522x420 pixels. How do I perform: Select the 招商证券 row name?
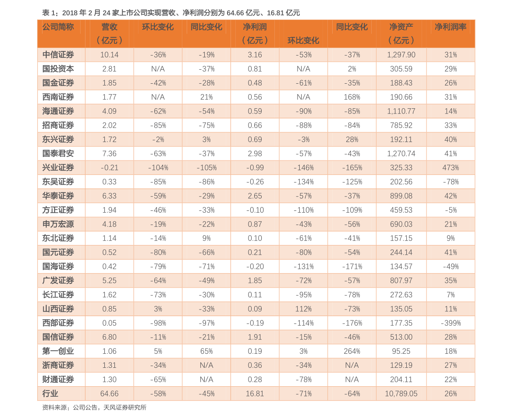coord(58,125)
